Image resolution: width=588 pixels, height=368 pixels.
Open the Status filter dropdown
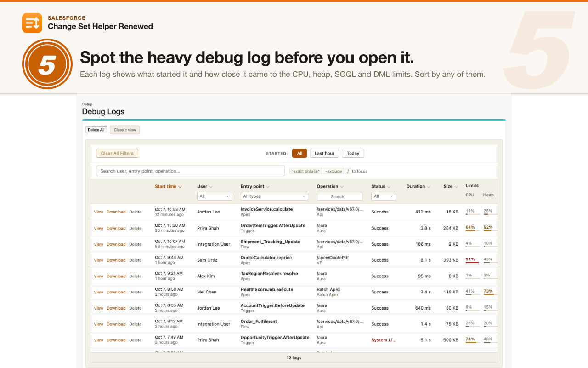click(384, 196)
